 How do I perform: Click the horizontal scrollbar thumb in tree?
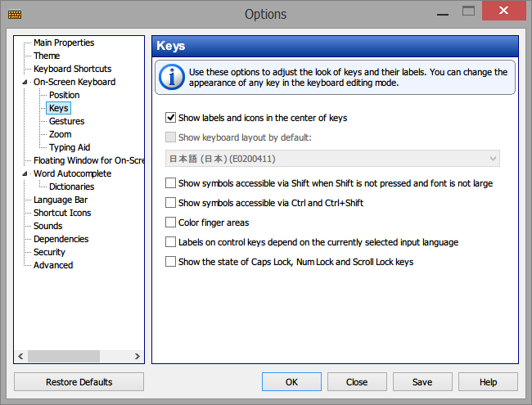64,356
